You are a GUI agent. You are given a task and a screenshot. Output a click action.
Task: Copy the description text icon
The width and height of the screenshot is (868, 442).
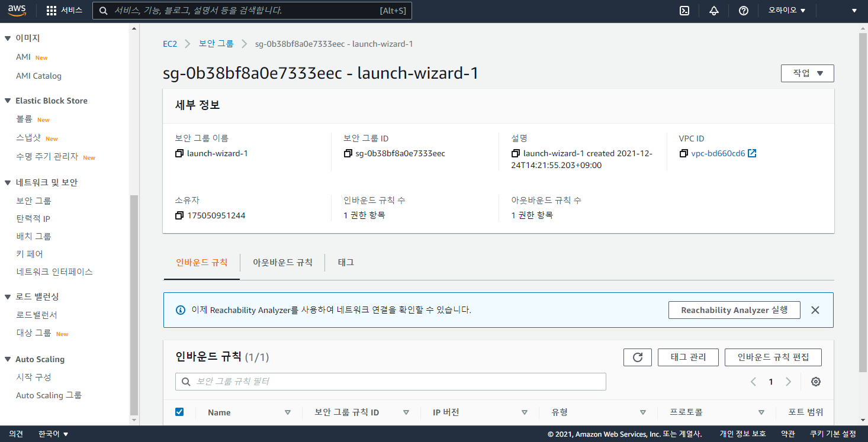[516, 154]
